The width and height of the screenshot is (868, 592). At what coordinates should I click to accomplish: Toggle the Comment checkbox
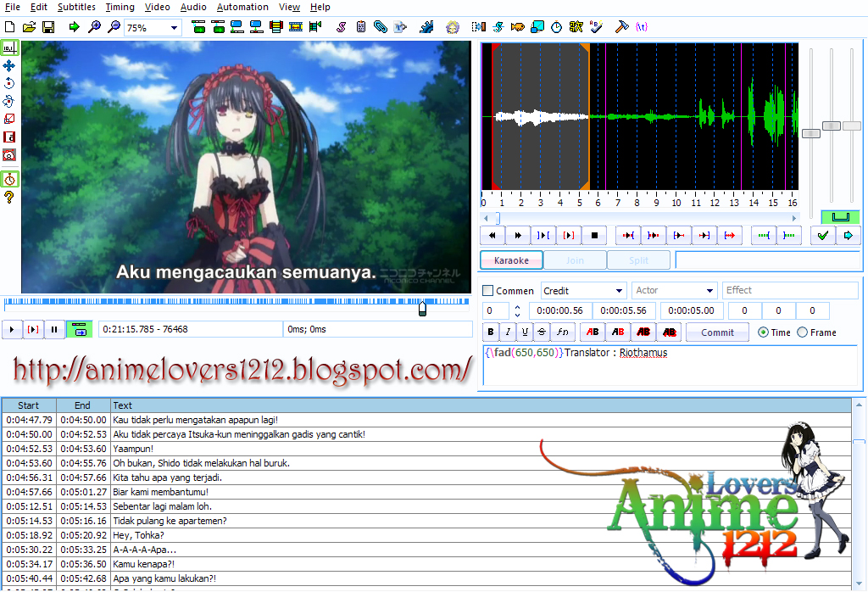(x=487, y=290)
